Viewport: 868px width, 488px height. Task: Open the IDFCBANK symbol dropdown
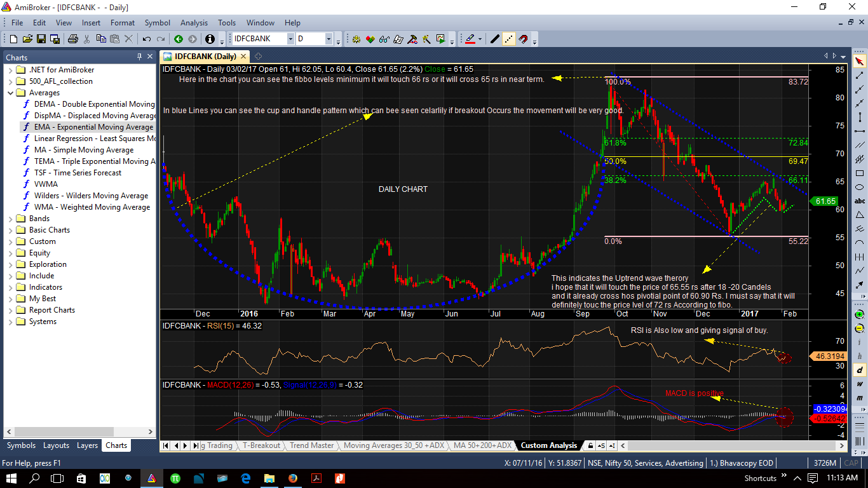[290, 39]
